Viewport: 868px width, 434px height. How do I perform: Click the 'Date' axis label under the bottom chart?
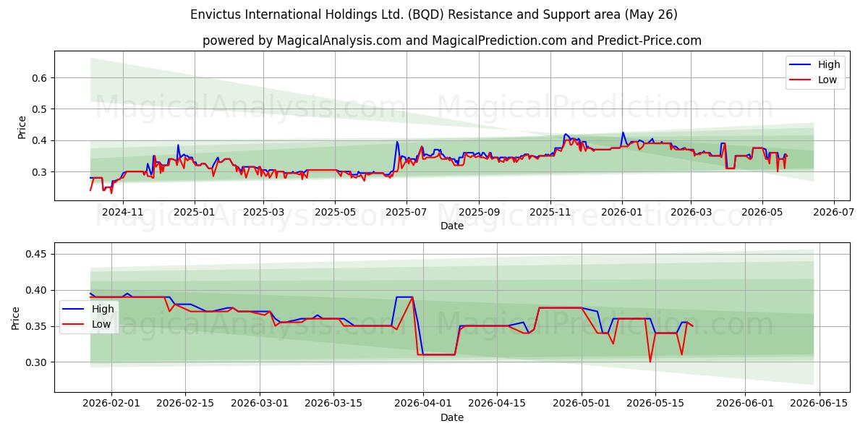coord(452,417)
